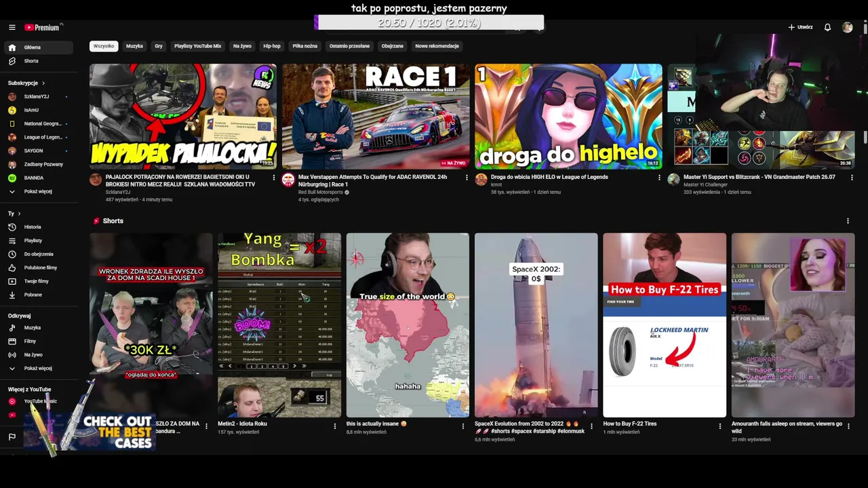Open options for How to Buy F-22 Tires
This screenshot has width=868, height=488.
720,426
